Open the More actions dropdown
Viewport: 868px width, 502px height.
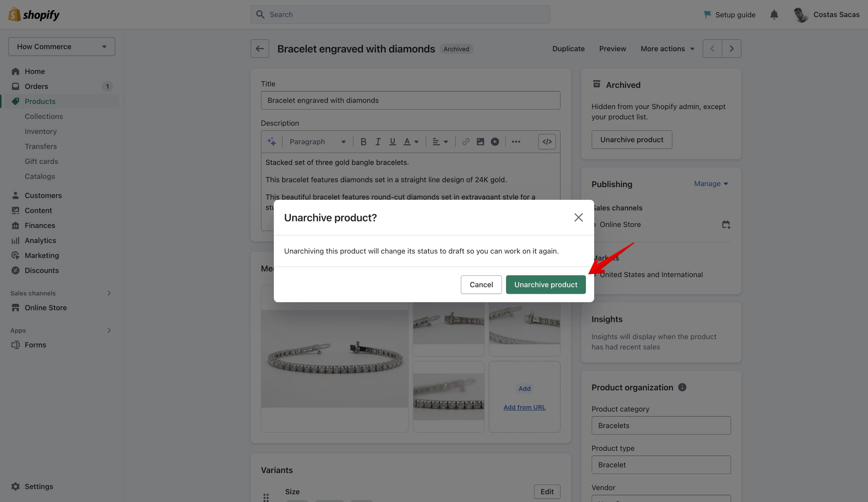coord(667,49)
